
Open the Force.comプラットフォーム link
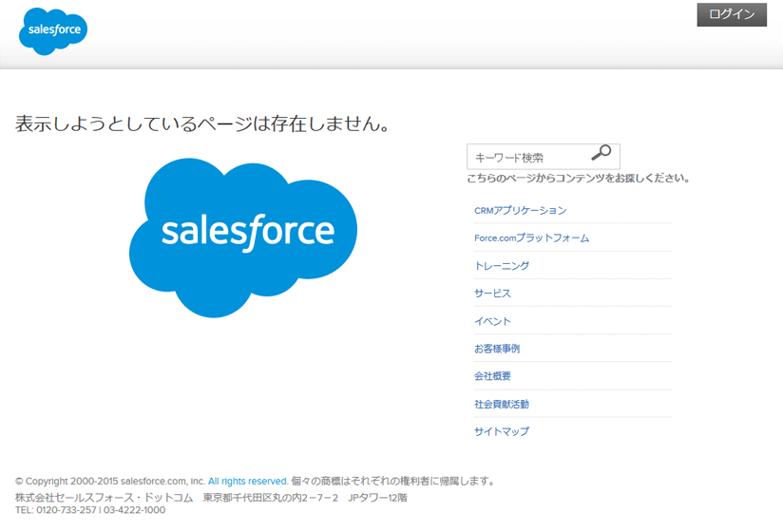[x=532, y=238]
